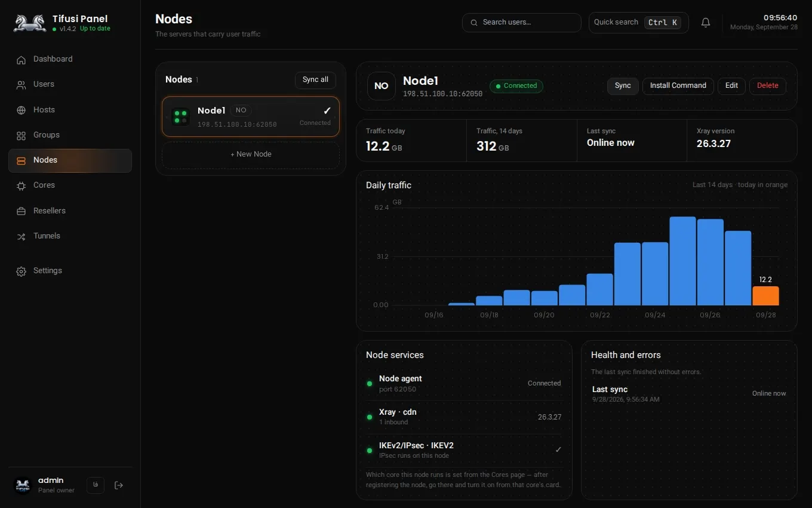Click the NO country badge in node header

[x=382, y=86]
